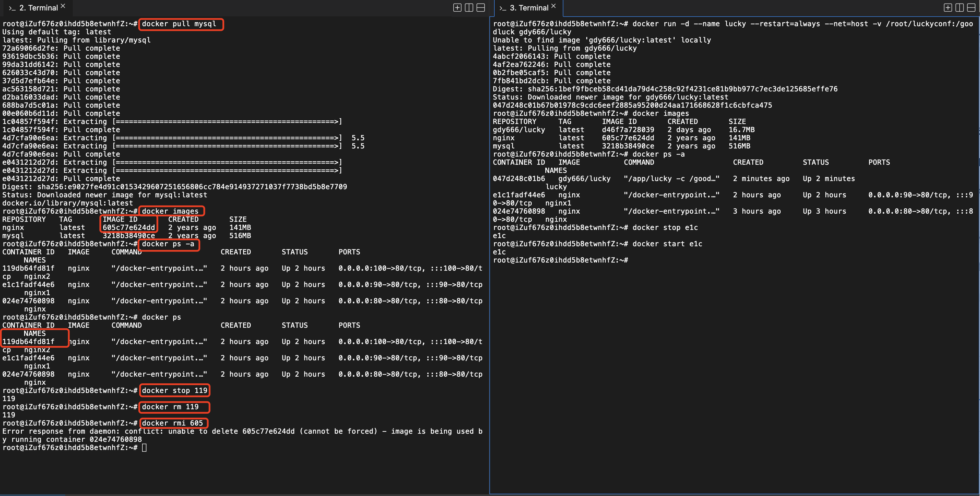Split right terminal pane vertically

pos(959,8)
